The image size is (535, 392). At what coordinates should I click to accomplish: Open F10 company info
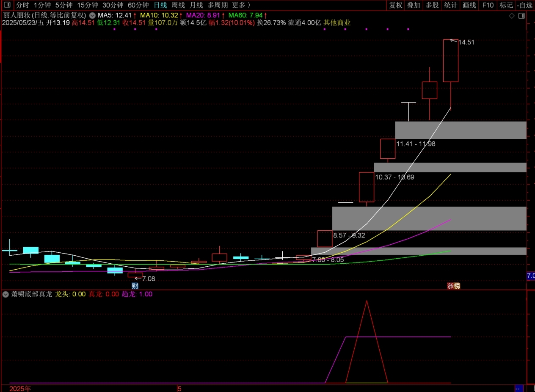488,5
